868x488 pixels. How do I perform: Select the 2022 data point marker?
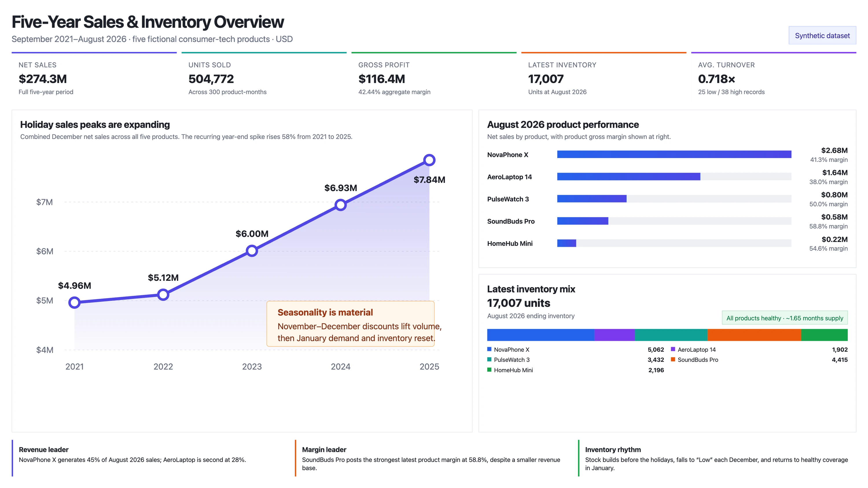pyautogui.click(x=163, y=295)
